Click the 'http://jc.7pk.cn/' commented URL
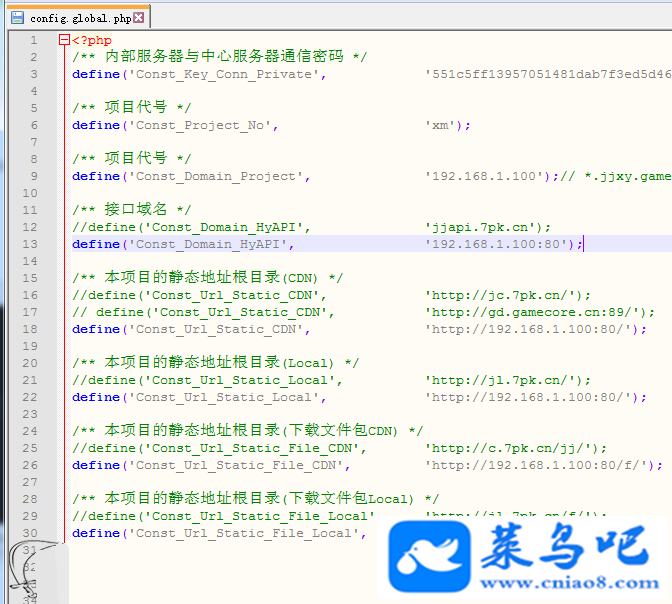 pyautogui.click(x=501, y=295)
